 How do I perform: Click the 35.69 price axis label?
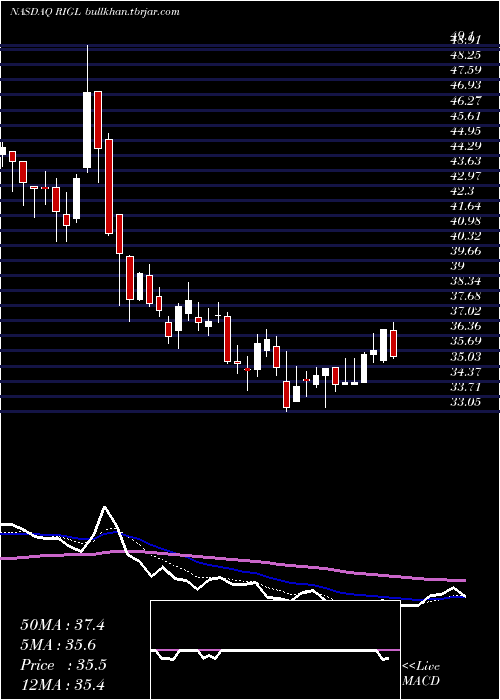(x=467, y=342)
